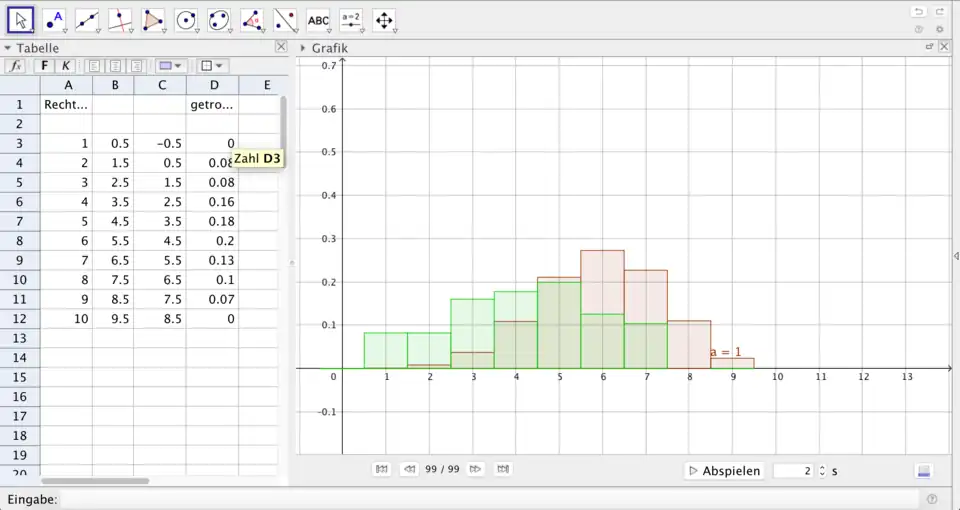This screenshot has height=510, width=960.
Task: Toggle italic K formatting in Tabelle
Action: (65, 66)
